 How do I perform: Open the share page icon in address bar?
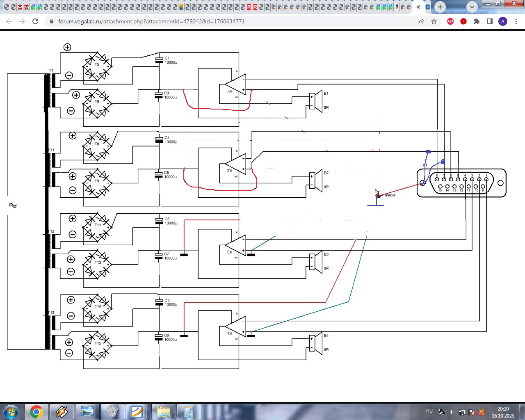click(x=421, y=21)
